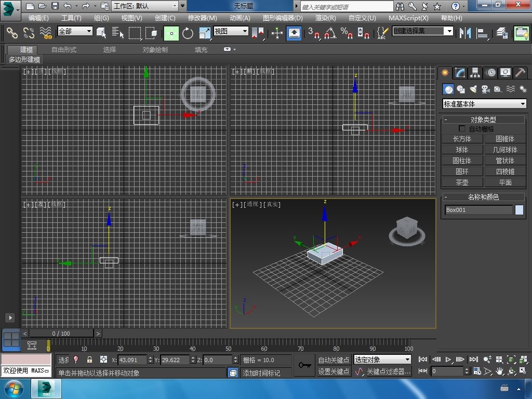The image size is (532, 399).
Task: Click the Box001 name field
Action: point(478,210)
